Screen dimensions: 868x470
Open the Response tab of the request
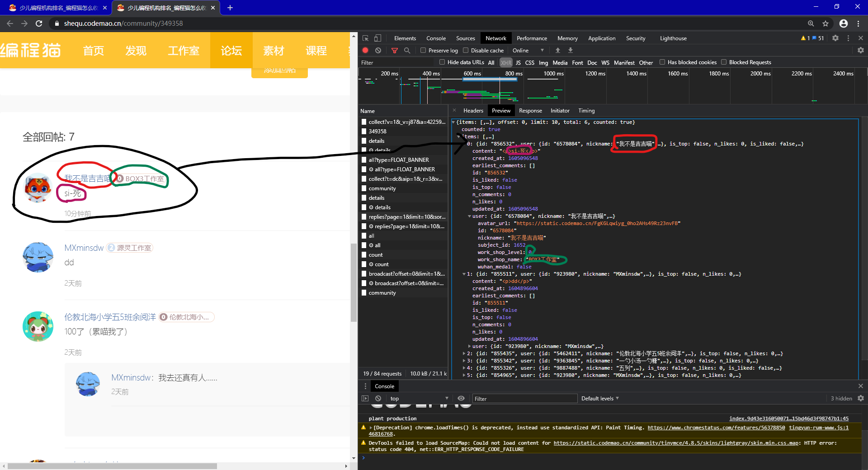530,111
